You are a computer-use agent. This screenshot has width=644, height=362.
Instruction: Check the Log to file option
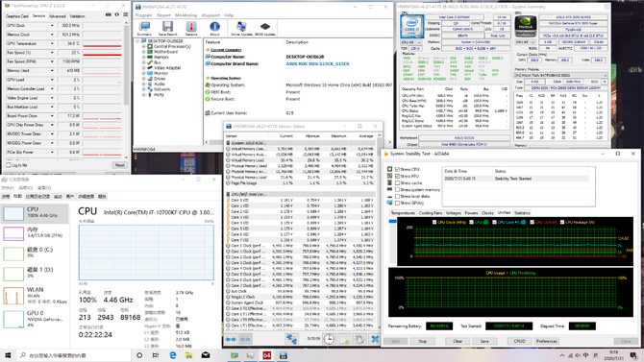[x=9, y=165]
